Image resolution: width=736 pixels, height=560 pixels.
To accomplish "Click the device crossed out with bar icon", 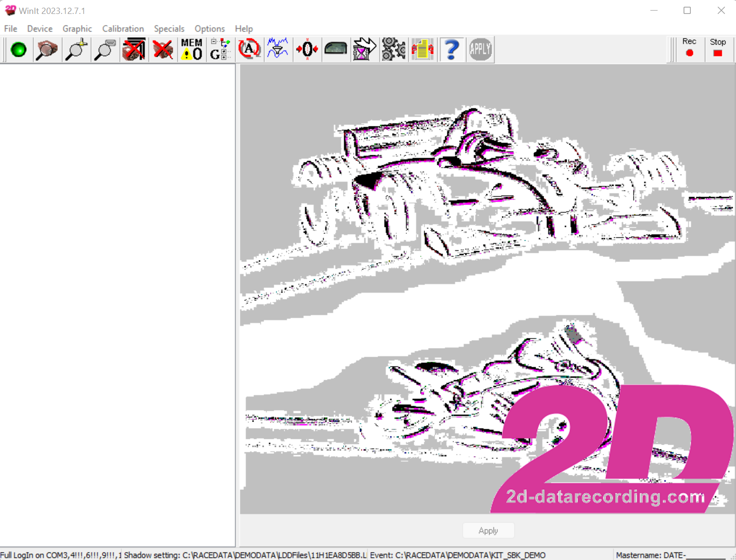I will pos(134,50).
